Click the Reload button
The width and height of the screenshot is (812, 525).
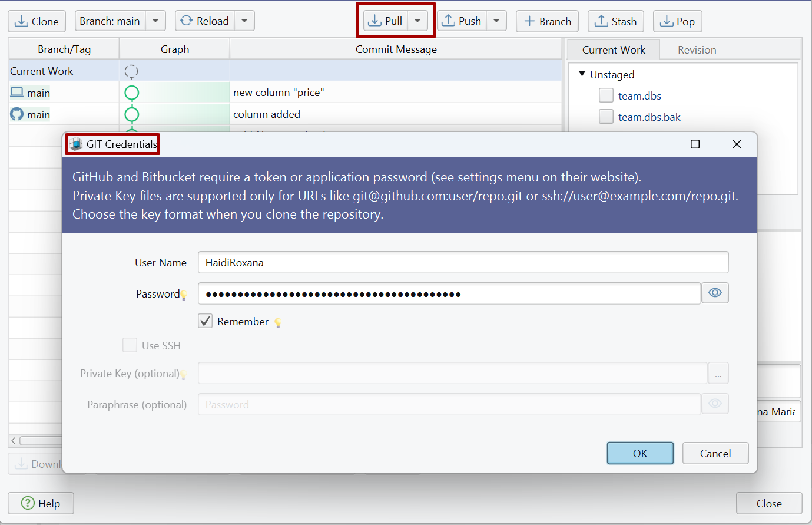coord(205,21)
